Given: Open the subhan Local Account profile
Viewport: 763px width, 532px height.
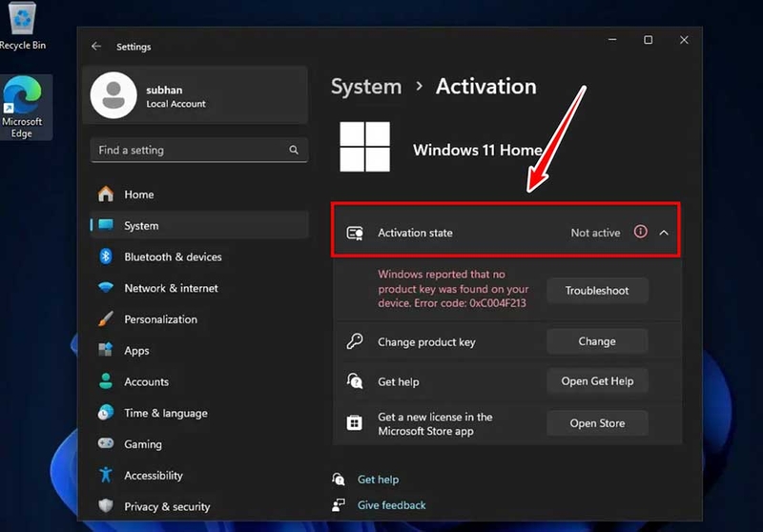Looking at the screenshot, I should coord(196,95).
